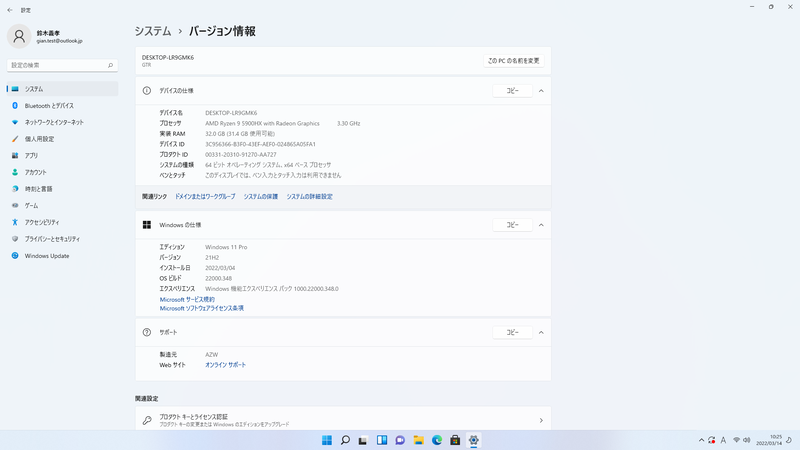Click the taskbar clock showing 10:25
Screen dimensions: 800x450
tap(769, 440)
